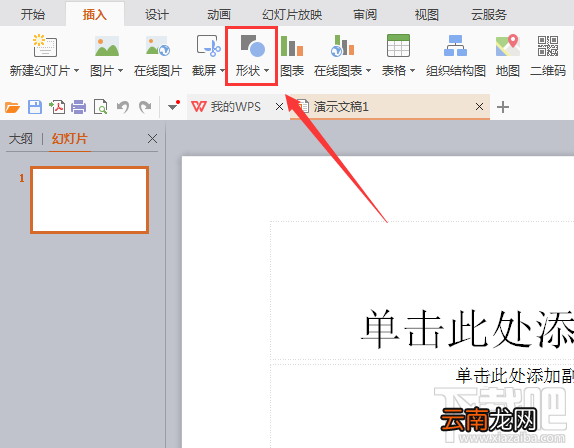Image resolution: width=574 pixels, height=448 pixels.
Task: Open the 审阅 ribbon tab
Action: pyautogui.click(x=365, y=15)
